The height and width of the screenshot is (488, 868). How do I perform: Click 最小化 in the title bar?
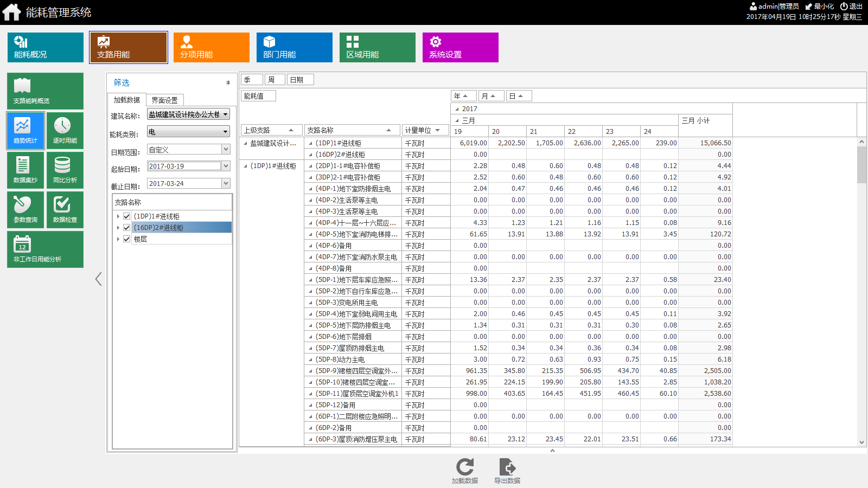820,7
